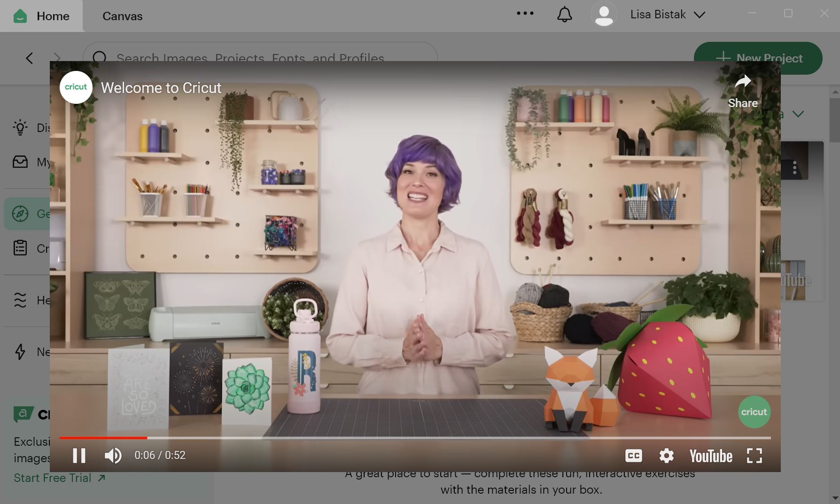Enter full screen video mode
The width and height of the screenshot is (840, 504).
754,456
